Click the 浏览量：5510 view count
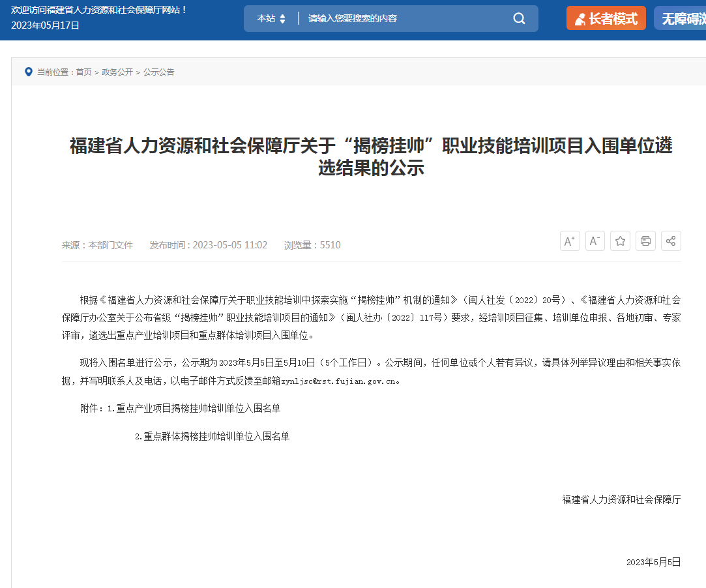706x588 pixels. pyautogui.click(x=312, y=245)
